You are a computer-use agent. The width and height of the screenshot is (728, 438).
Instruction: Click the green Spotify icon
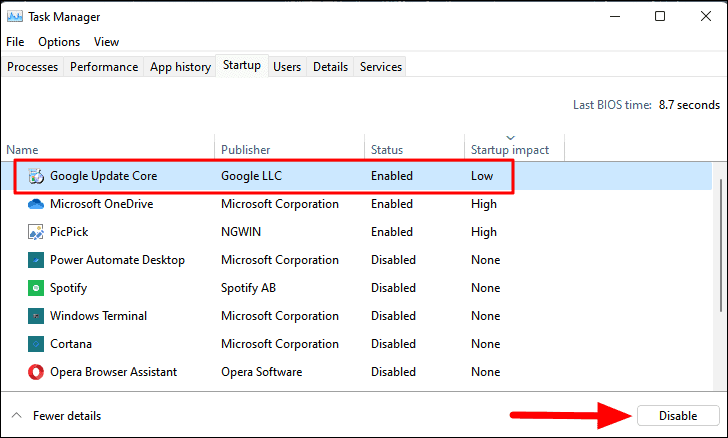click(36, 288)
